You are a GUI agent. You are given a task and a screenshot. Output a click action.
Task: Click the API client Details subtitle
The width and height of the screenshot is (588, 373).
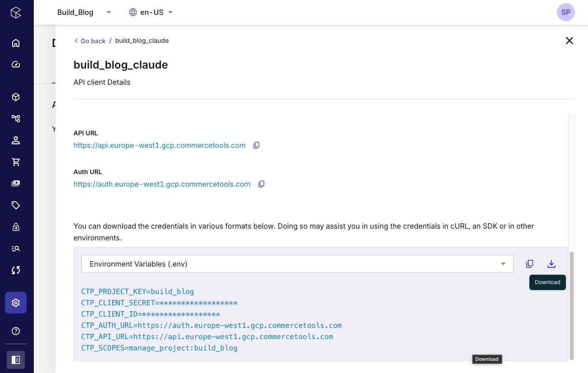pos(102,82)
